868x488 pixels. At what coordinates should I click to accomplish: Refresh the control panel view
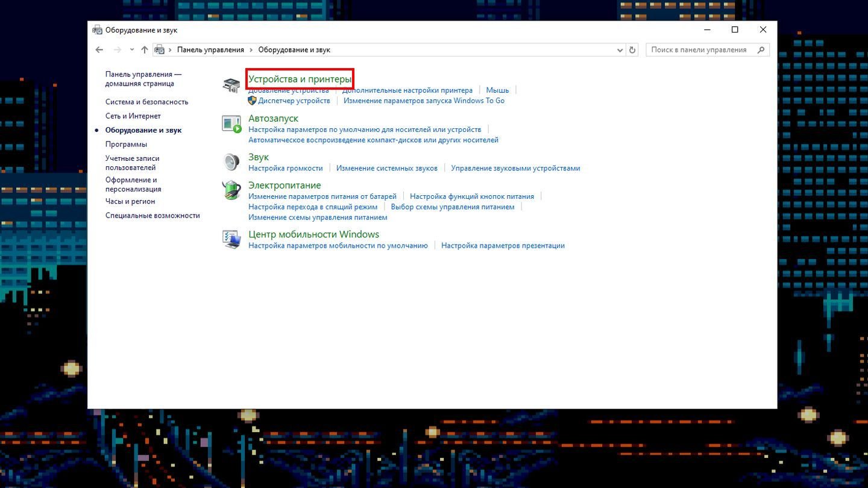click(632, 50)
